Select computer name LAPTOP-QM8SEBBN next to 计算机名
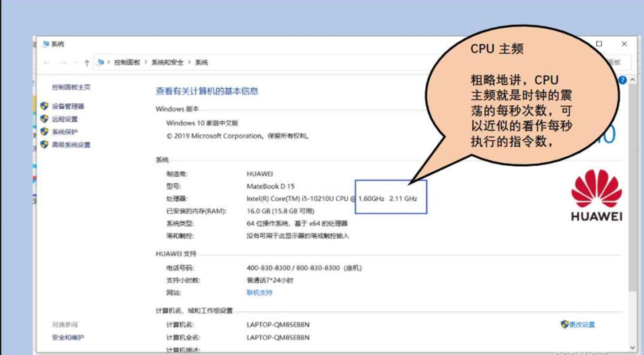This screenshot has height=355, width=644. [278, 325]
